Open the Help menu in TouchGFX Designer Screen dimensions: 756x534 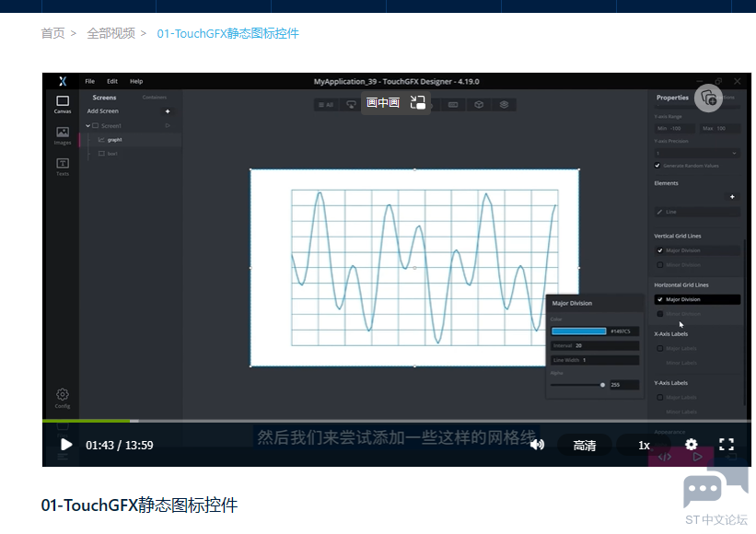click(x=136, y=81)
